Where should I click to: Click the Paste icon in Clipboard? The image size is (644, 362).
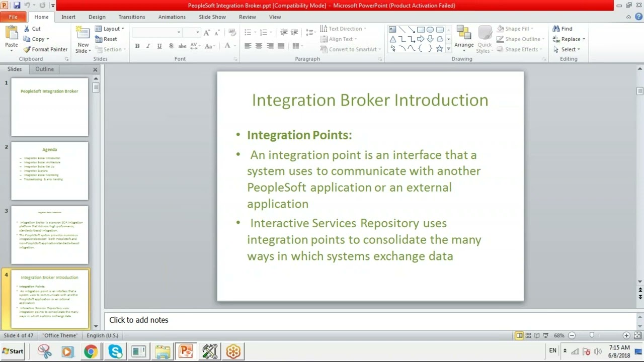click(11, 33)
